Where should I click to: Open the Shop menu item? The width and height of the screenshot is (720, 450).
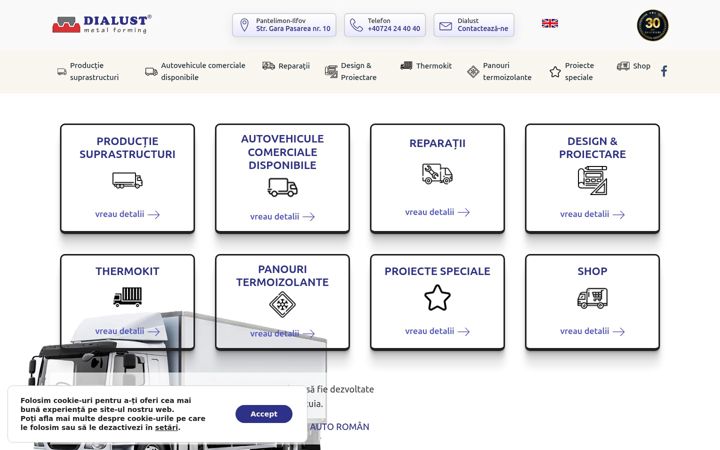pos(641,66)
